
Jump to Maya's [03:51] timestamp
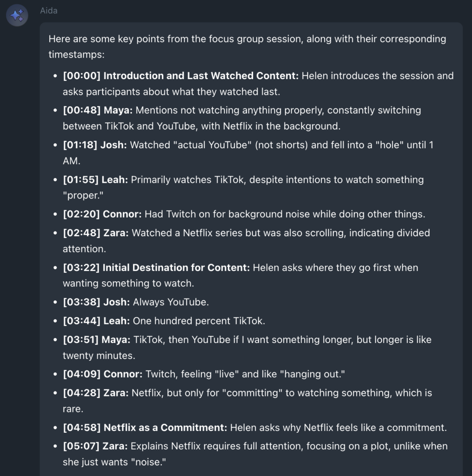click(81, 340)
